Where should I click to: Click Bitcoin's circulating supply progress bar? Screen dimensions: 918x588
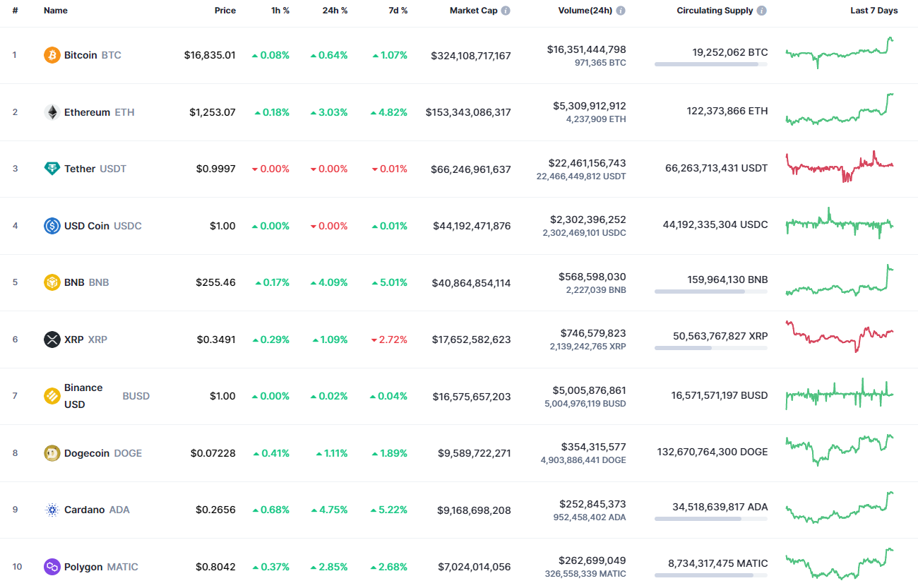coord(710,64)
